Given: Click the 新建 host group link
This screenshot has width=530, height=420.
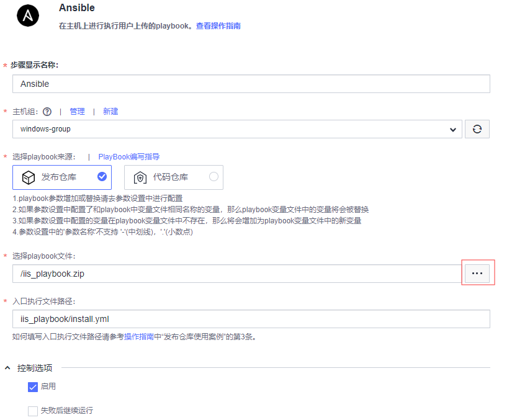Looking at the screenshot, I should tap(110, 112).
